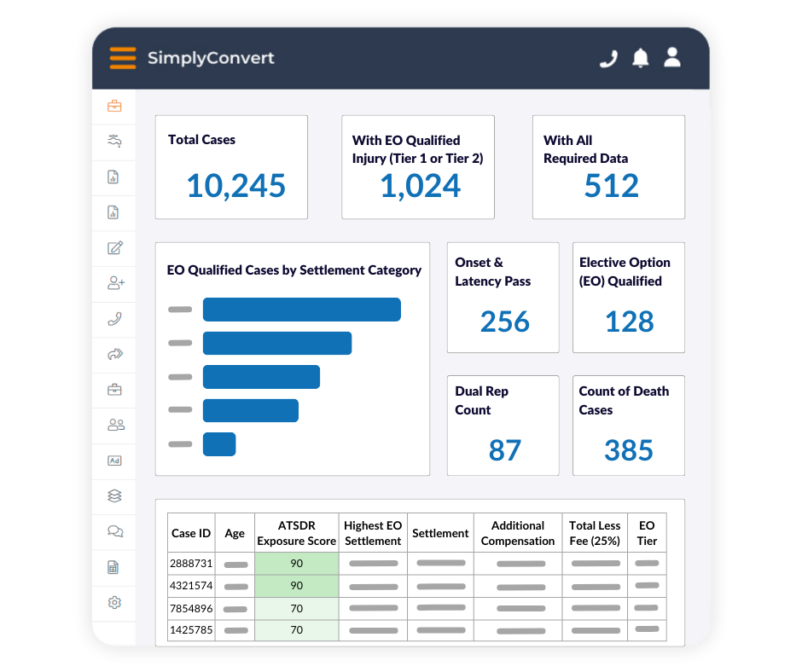The height and width of the screenshot is (672, 802).
Task: Click the 87 value
Action: (x=505, y=450)
